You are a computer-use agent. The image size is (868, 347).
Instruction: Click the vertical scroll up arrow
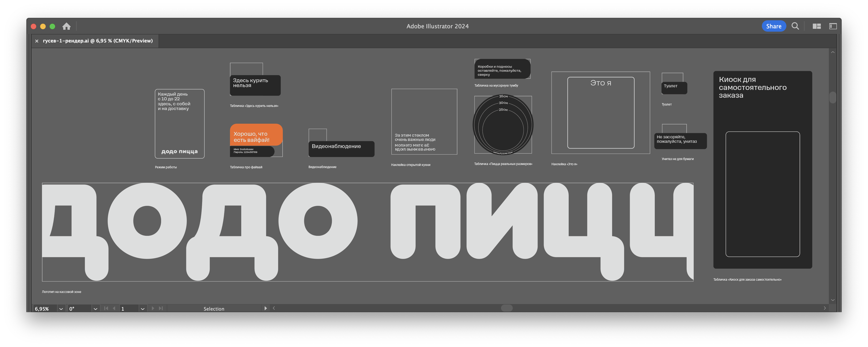pyautogui.click(x=833, y=52)
